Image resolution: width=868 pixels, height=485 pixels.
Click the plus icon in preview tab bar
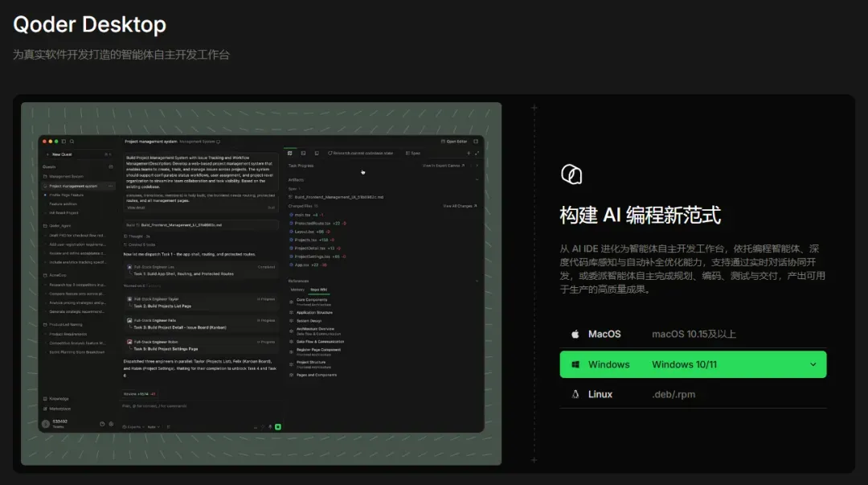469,153
